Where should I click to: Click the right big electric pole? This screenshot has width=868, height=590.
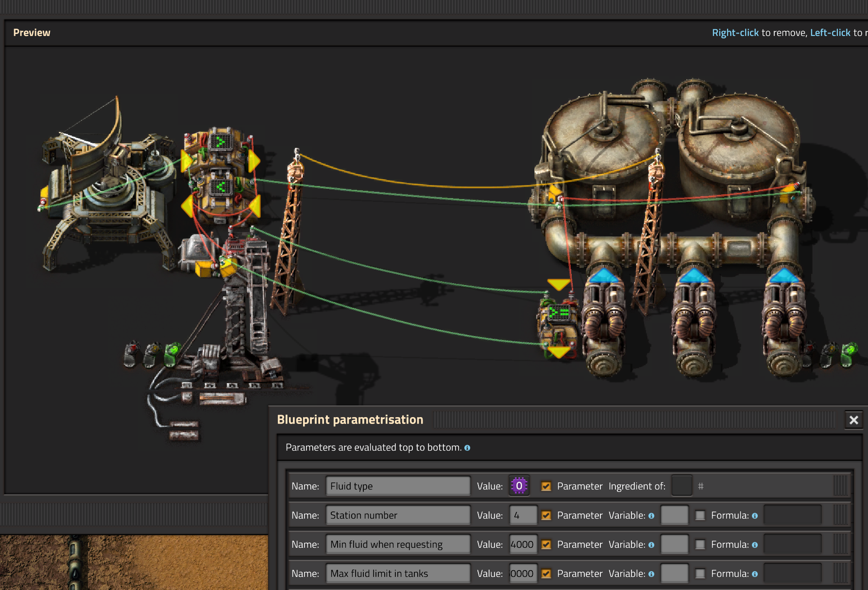(x=650, y=233)
